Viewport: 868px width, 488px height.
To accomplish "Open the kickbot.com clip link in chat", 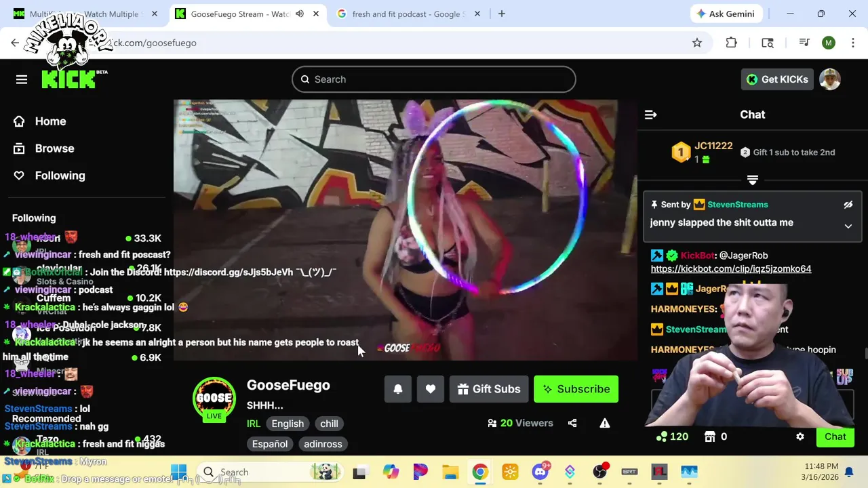I will pyautogui.click(x=731, y=269).
